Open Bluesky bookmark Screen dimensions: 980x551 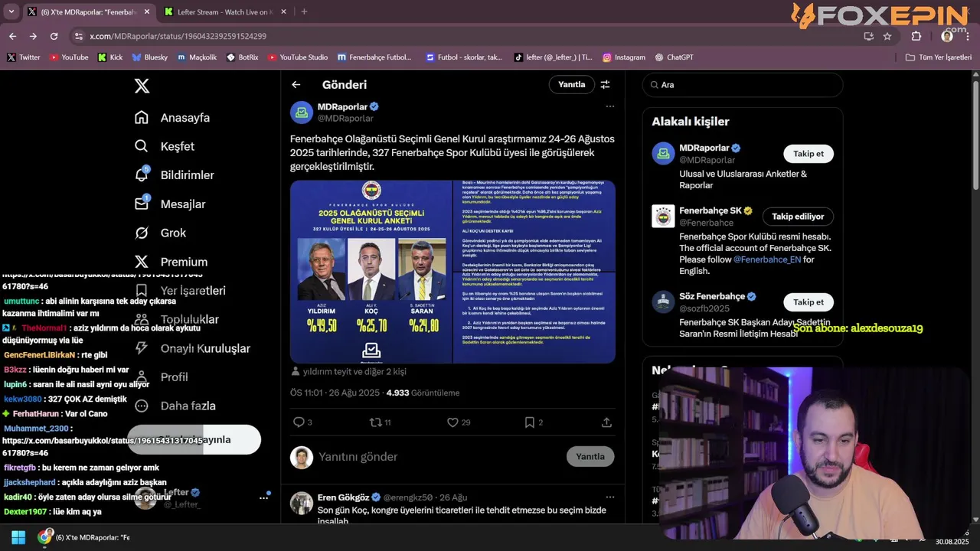click(149, 57)
